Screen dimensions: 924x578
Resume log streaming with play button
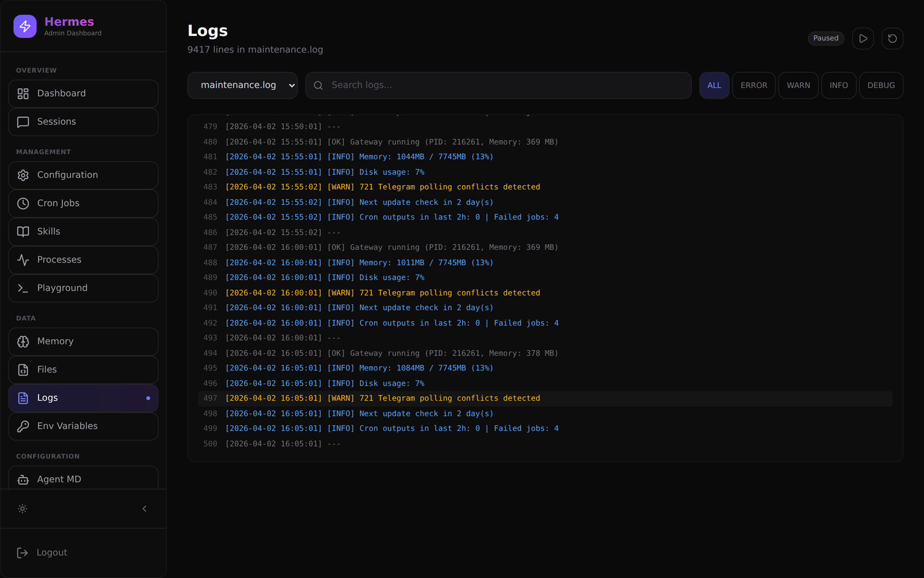point(863,39)
